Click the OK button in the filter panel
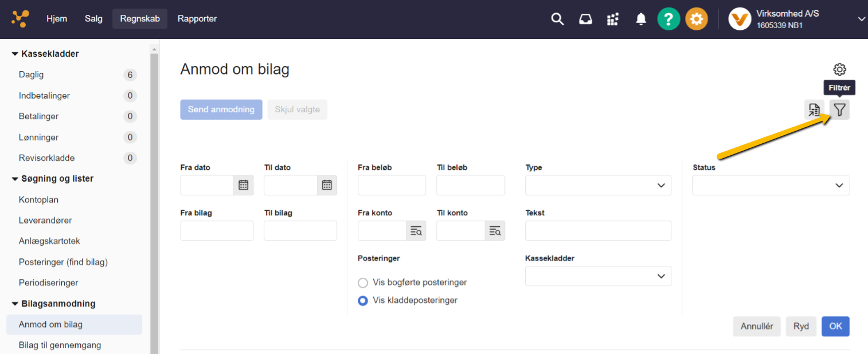The height and width of the screenshot is (354, 868). pyautogui.click(x=835, y=326)
